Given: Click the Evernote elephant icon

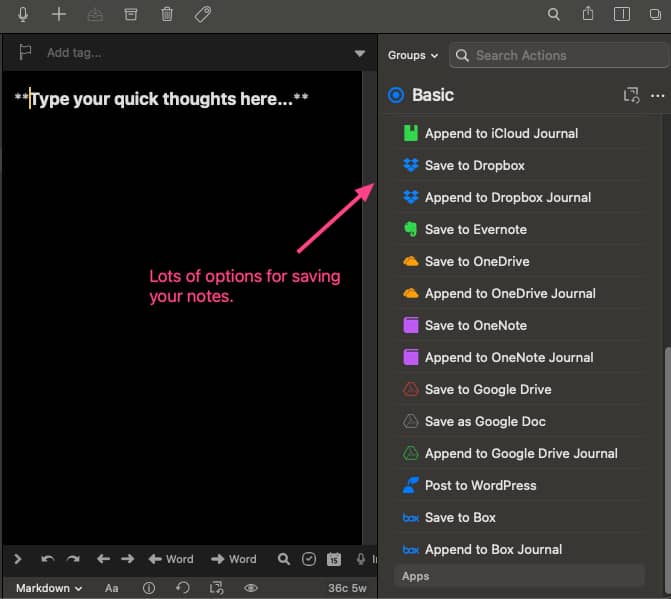Looking at the screenshot, I should (x=410, y=229).
